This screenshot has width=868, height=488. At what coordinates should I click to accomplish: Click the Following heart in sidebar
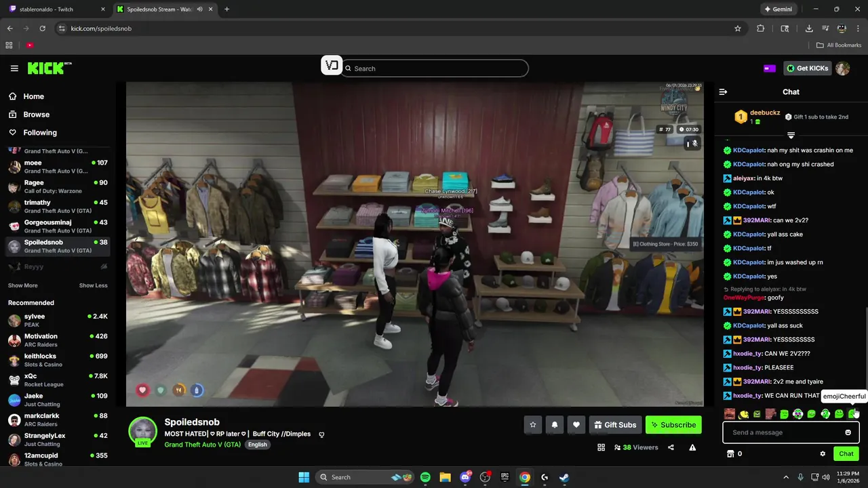[x=12, y=133]
